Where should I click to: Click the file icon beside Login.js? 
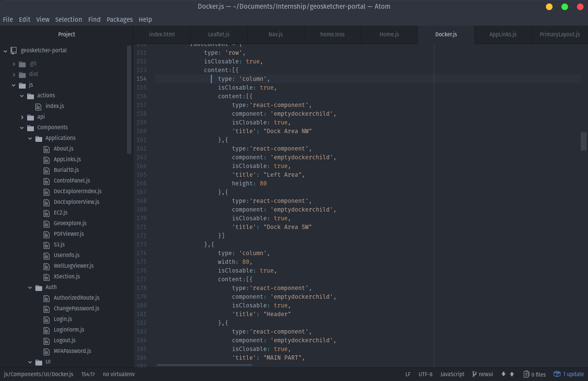[x=47, y=320]
